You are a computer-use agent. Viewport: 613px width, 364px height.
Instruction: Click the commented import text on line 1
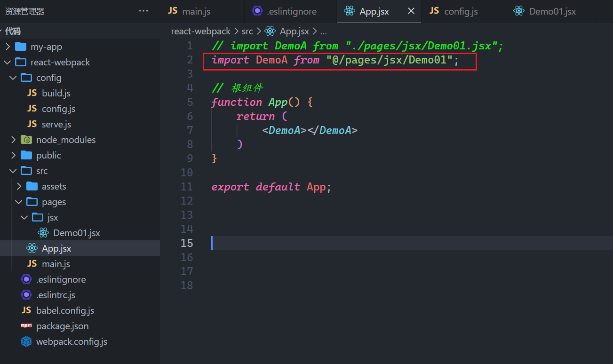[x=358, y=46]
